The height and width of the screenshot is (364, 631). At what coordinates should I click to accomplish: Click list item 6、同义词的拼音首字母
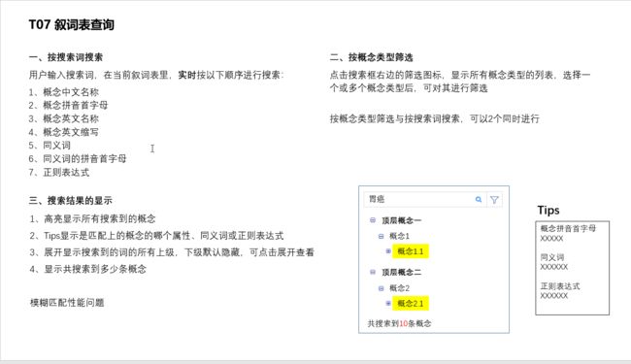78,159
